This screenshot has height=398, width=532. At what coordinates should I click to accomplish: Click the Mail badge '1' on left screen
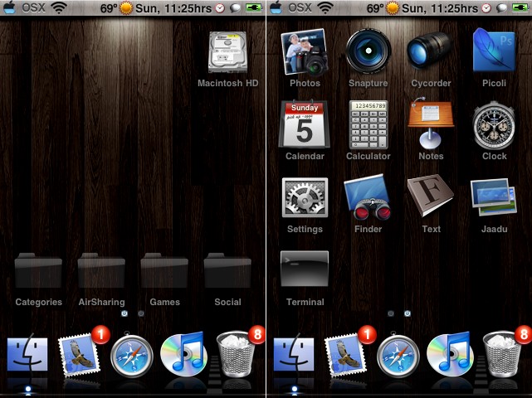point(100,335)
